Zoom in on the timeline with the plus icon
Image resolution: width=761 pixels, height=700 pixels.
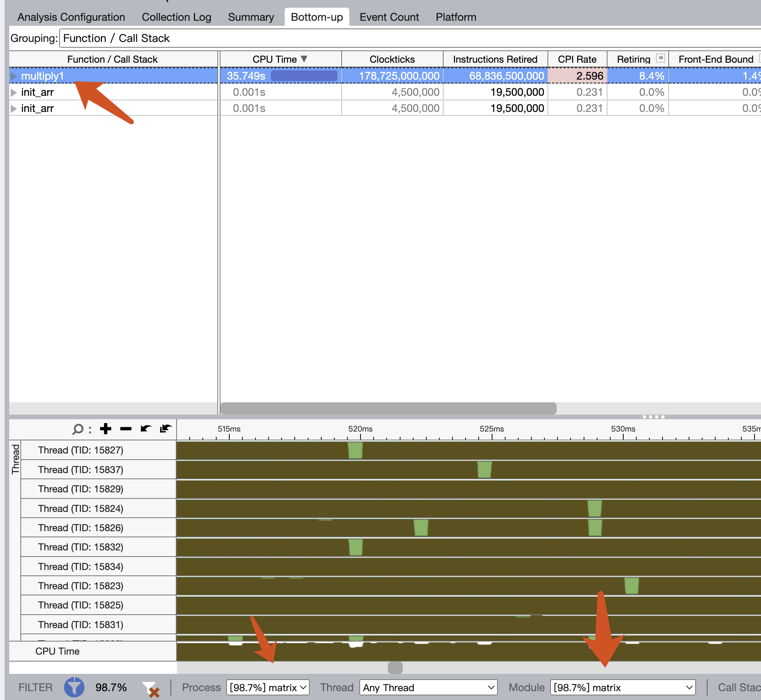coord(105,429)
